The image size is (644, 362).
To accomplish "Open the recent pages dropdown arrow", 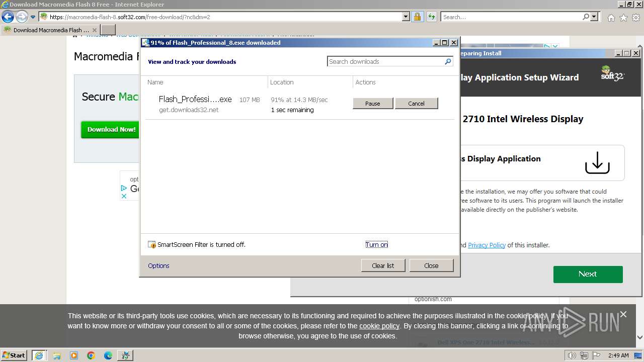I will pyautogui.click(x=33, y=17).
